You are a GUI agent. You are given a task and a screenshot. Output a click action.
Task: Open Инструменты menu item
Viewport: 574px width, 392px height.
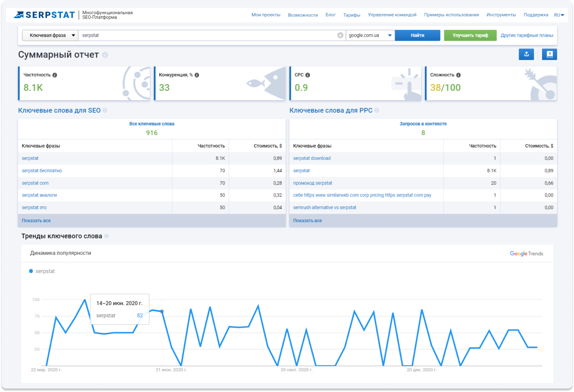pyautogui.click(x=501, y=15)
